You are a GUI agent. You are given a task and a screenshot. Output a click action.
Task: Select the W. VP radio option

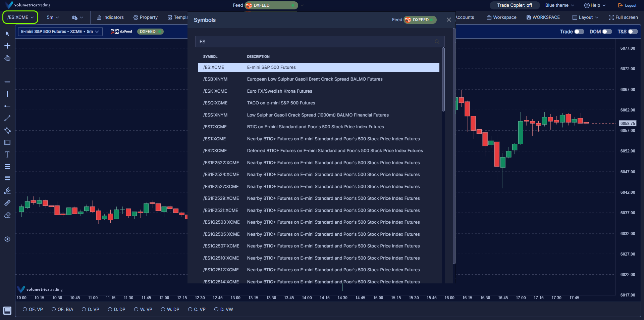point(143,309)
